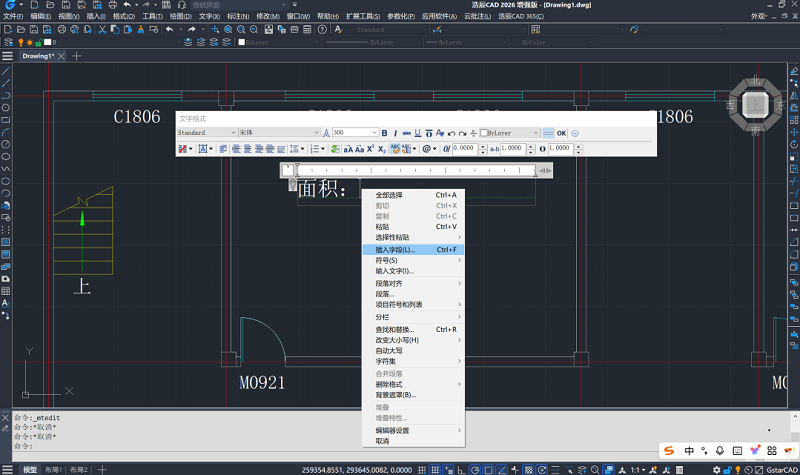This screenshot has width=800, height=475.
Task: Toggle the ruler display button
Action: tap(549, 133)
